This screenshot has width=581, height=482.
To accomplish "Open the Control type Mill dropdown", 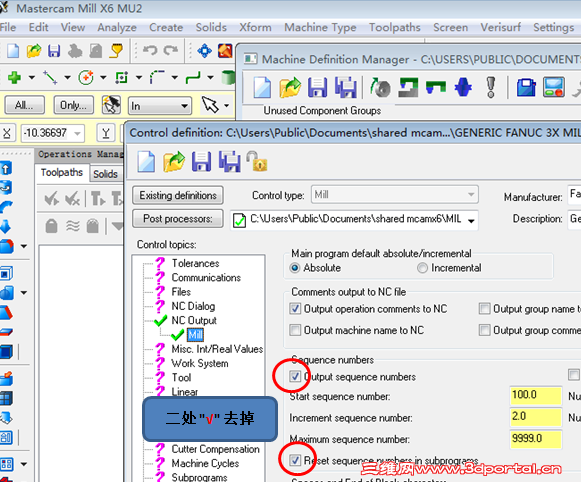I will (471, 195).
